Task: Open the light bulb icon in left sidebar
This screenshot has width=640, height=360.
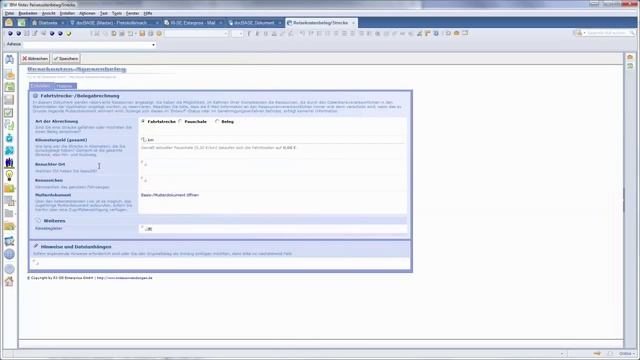Action: [x=9, y=176]
